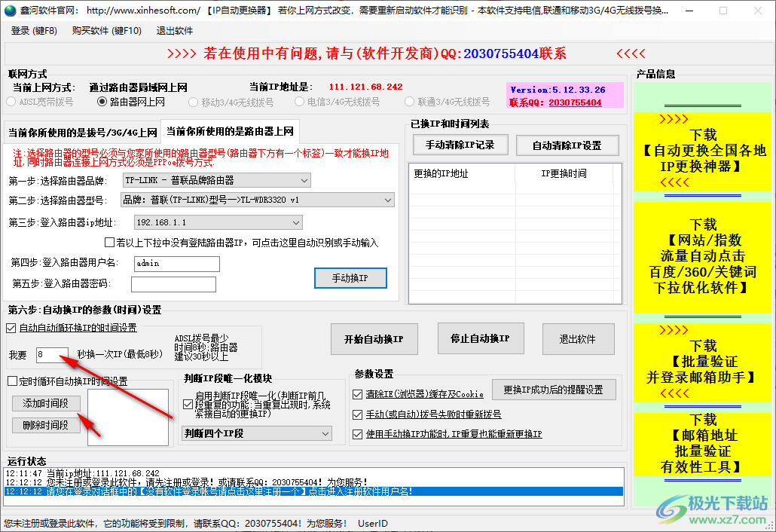Open the 自动更换全国各地IP更换神器 download banner

(703, 151)
